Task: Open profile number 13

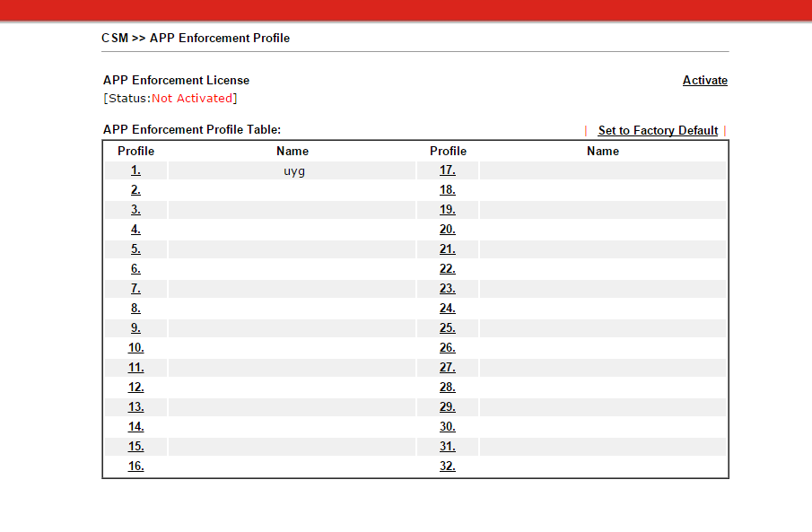Action: (x=135, y=407)
